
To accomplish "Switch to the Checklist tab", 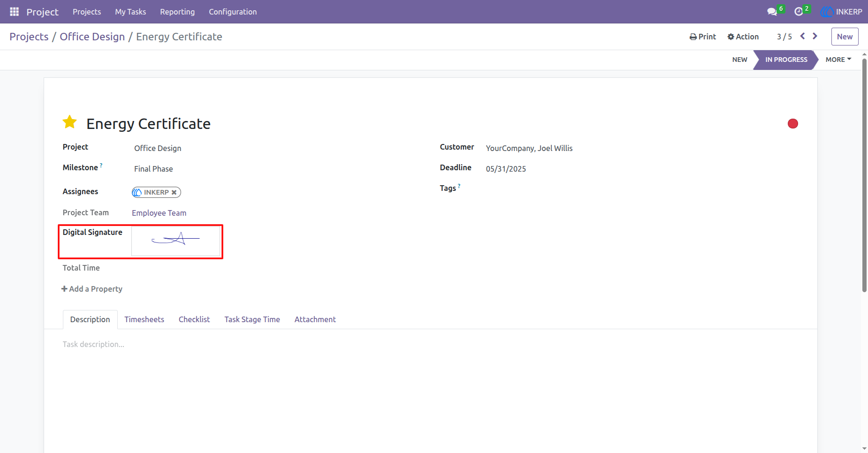I will pyautogui.click(x=194, y=319).
